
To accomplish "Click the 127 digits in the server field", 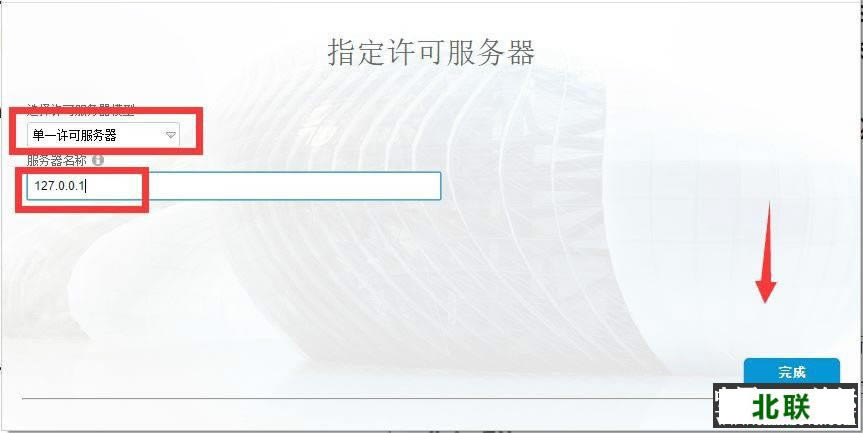I will (42, 187).
